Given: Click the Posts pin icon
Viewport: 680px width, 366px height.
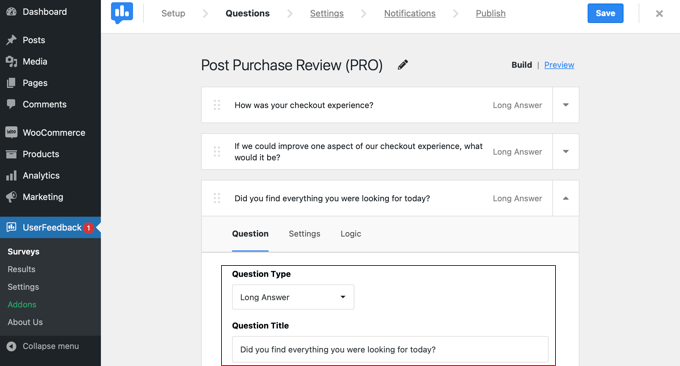Looking at the screenshot, I should click(11, 40).
